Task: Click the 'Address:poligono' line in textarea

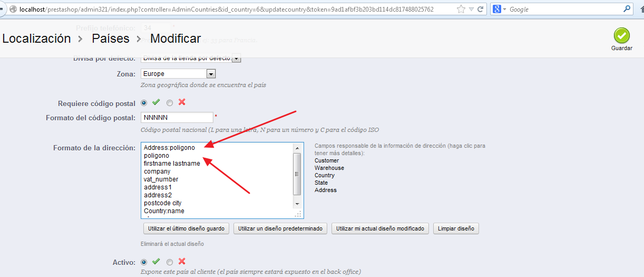Action: [x=169, y=148]
